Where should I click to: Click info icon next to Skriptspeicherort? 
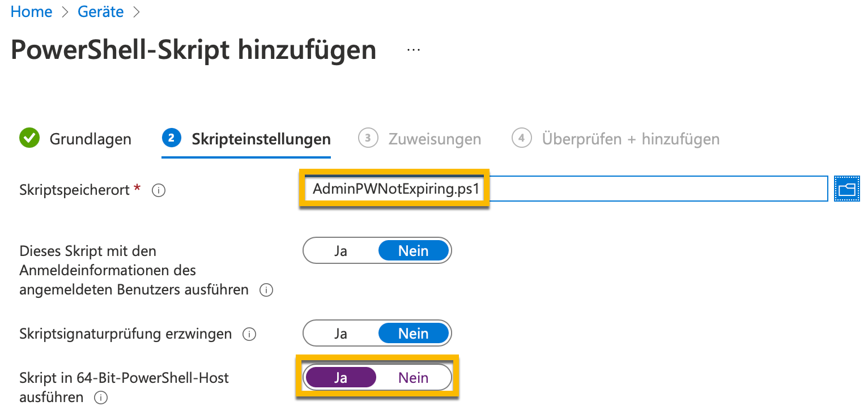(x=159, y=191)
